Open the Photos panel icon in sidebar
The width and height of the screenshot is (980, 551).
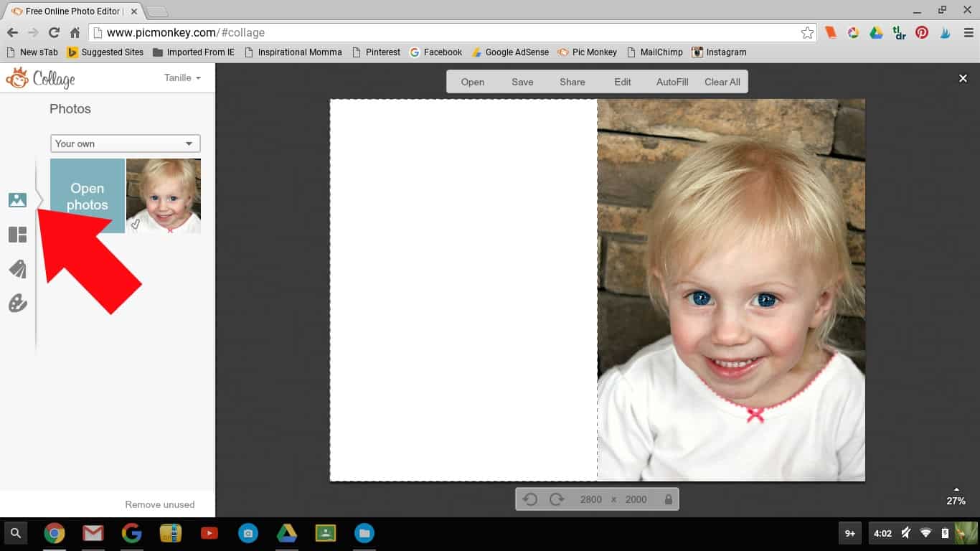[17, 200]
